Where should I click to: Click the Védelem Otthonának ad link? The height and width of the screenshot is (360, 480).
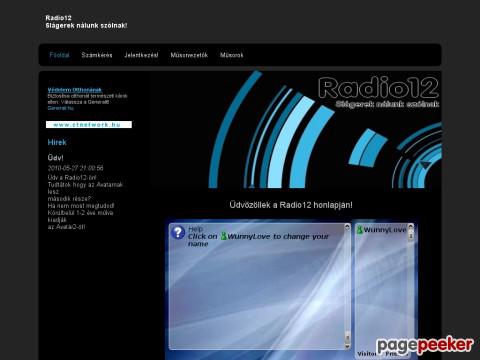point(74,90)
